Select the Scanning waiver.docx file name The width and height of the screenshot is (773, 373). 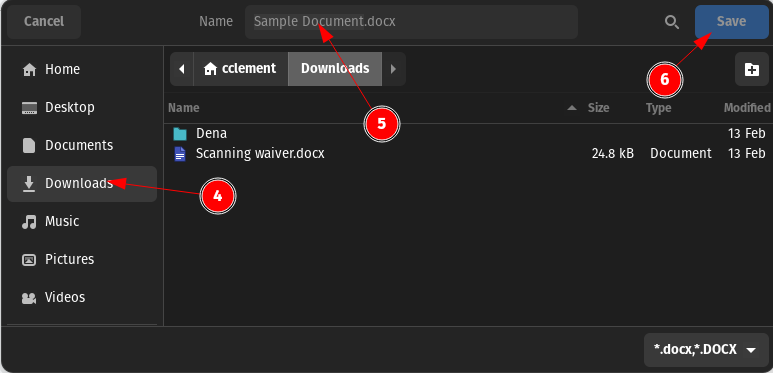coord(260,154)
